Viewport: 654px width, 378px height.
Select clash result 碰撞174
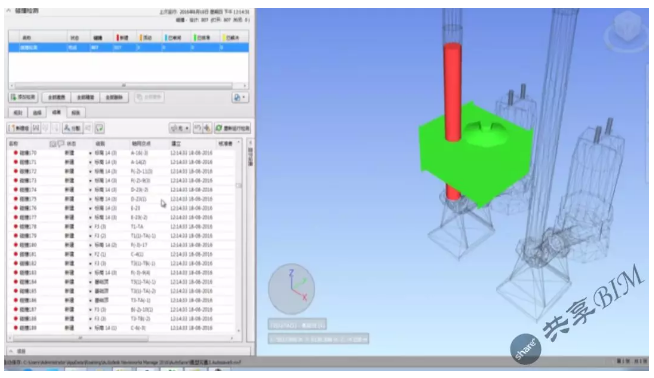pos(28,189)
